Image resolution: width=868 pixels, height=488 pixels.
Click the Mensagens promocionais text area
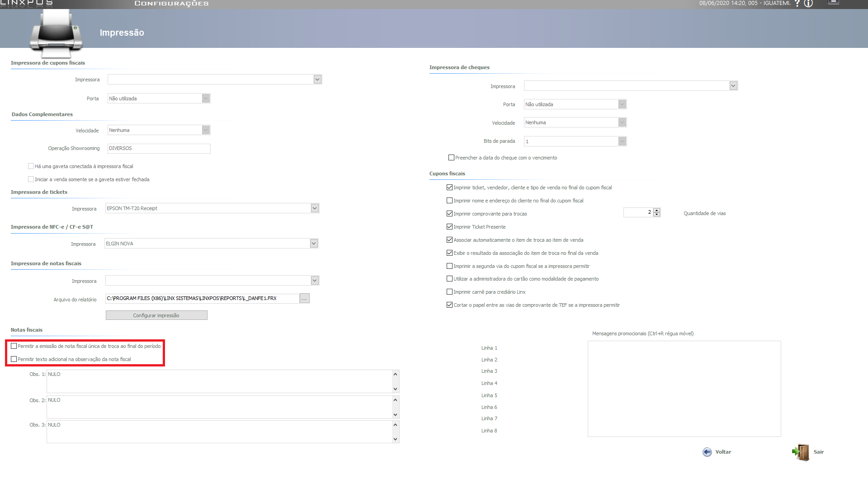coord(684,389)
